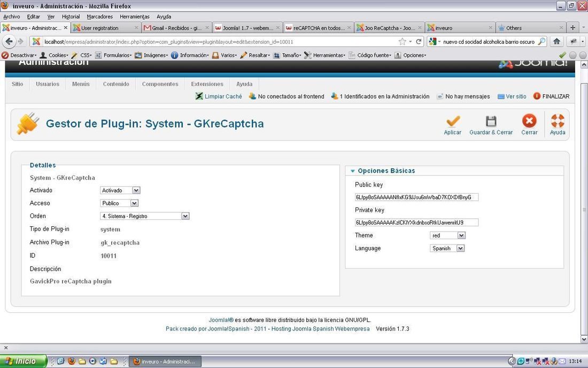Screen dimensions: 588x368
Task: Click the Firefox URL address bar
Action: tap(219, 42)
